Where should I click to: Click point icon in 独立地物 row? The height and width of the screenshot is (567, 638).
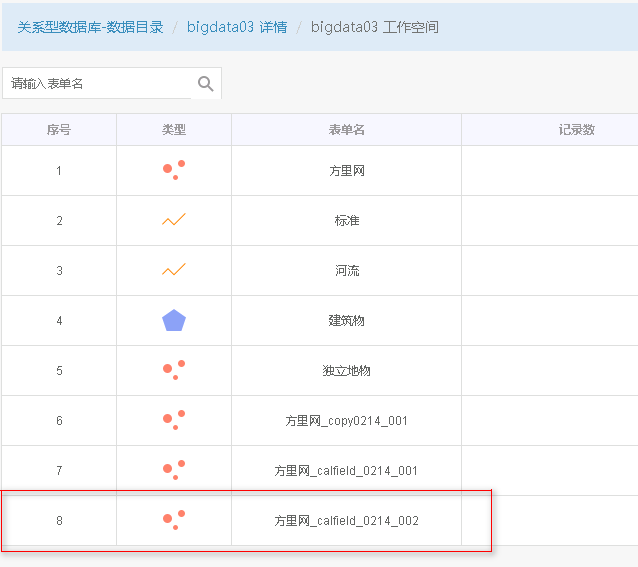[174, 370]
